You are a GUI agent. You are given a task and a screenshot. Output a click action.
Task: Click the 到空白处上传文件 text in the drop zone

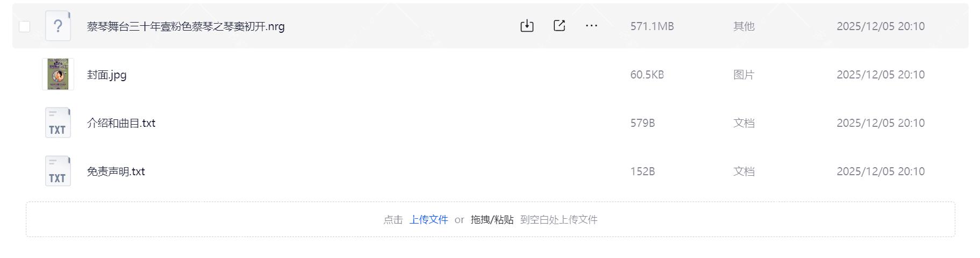point(559,219)
